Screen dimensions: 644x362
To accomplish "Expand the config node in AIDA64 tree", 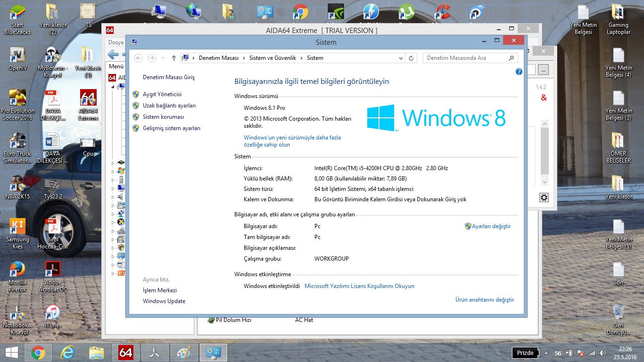I will pyautogui.click(x=113, y=256).
